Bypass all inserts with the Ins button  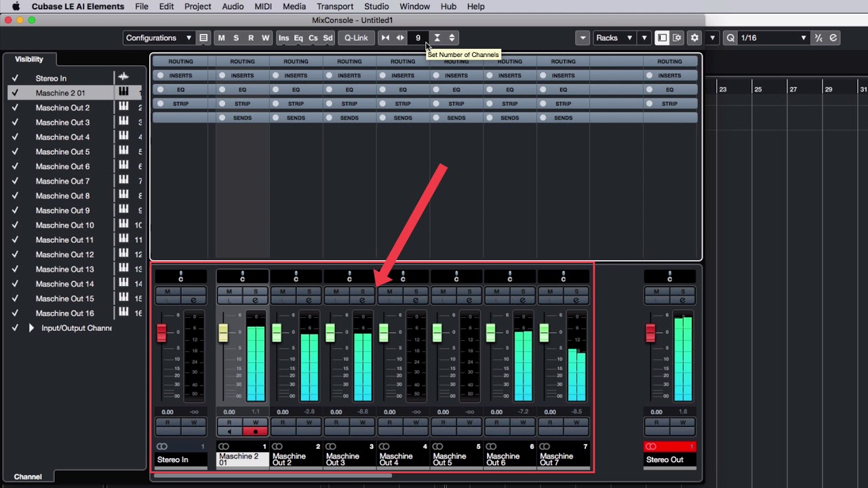coord(283,38)
